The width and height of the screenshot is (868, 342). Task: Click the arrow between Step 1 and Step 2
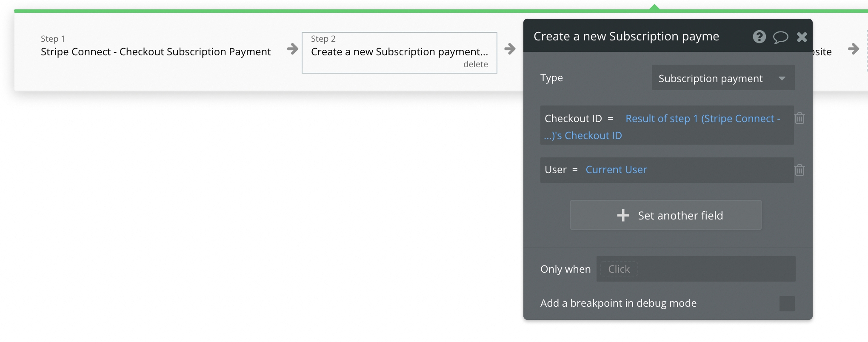pyautogui.click(x=293, y=49)
